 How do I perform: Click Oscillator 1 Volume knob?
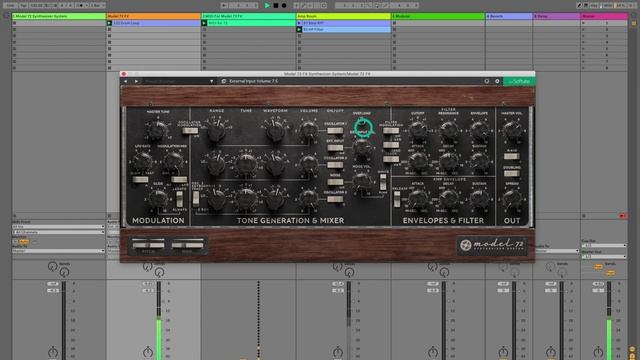click(x=309, y=130)
